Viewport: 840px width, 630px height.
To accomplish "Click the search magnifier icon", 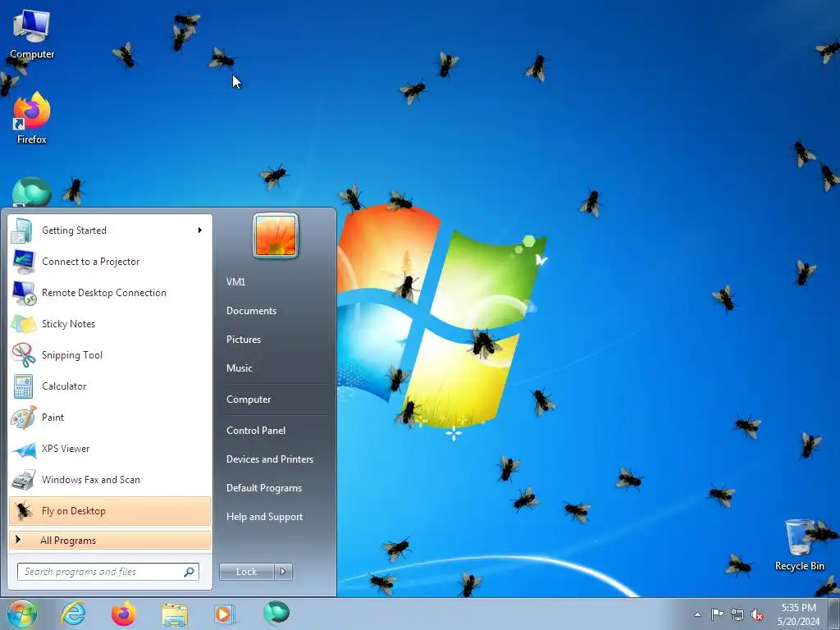I will click(189, 572).
